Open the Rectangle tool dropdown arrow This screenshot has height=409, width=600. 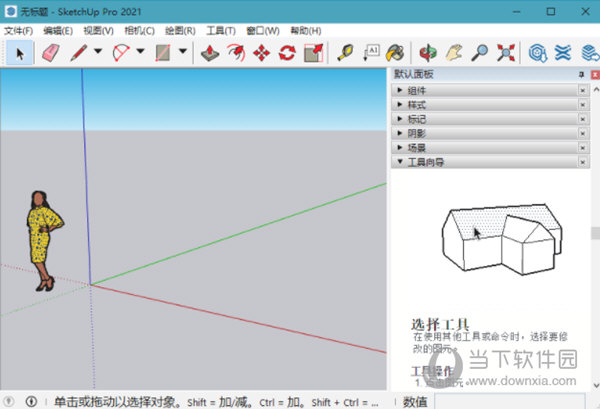tap(183, 51)
